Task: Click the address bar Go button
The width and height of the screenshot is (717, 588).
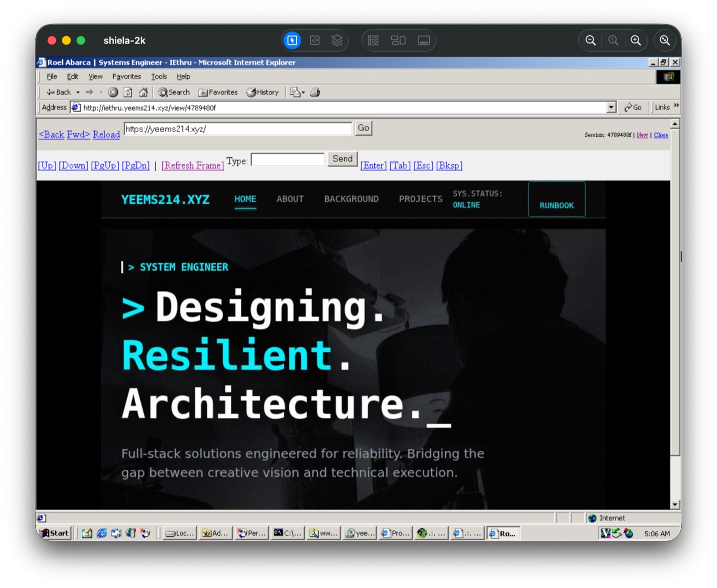Action: pos(633,108)
